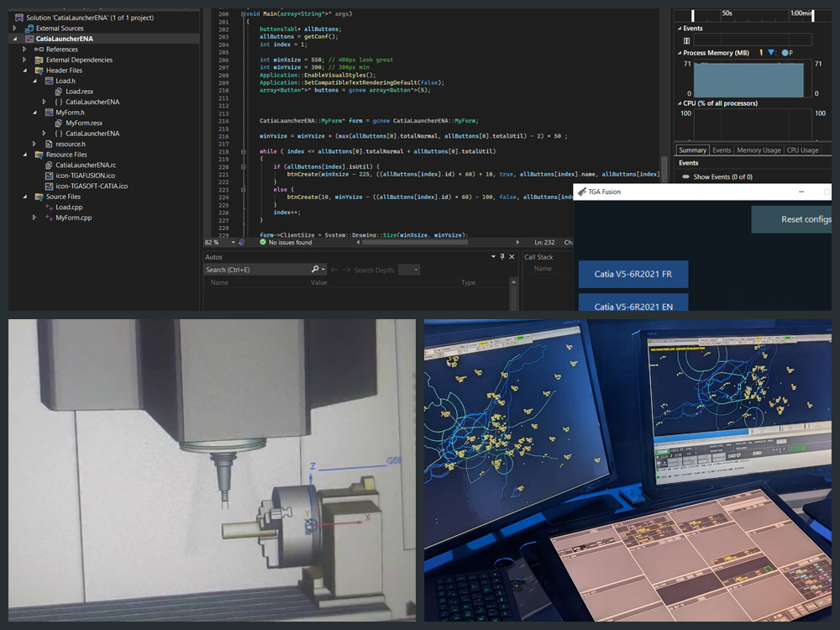This screenshot has height=630, width=840.
Task: Click the Source Files folder icon
Action: (x=39, y=197)
